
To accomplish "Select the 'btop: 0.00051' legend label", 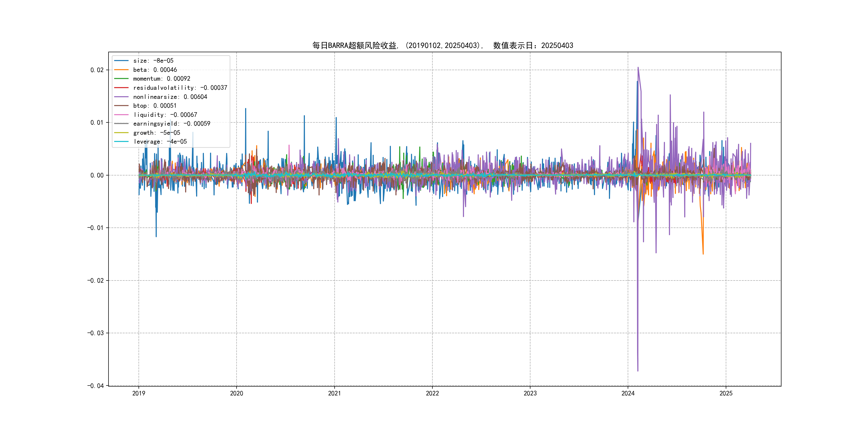I will click(x=155, y=106).
